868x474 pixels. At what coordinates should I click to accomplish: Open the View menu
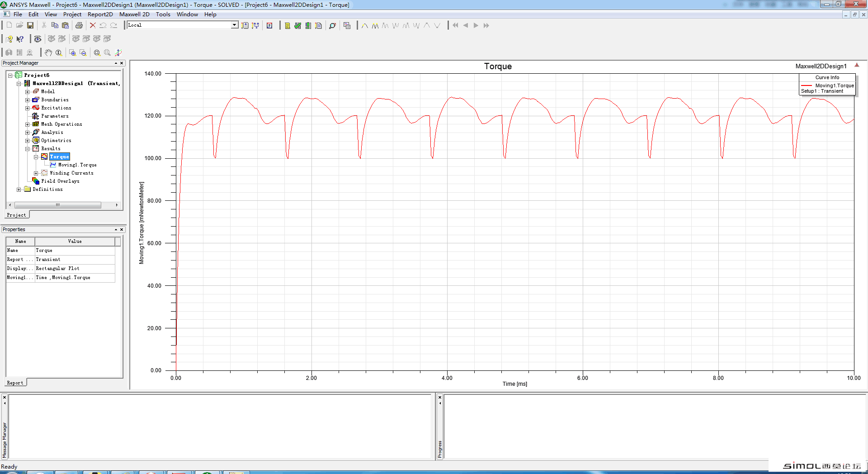[51, 14]
